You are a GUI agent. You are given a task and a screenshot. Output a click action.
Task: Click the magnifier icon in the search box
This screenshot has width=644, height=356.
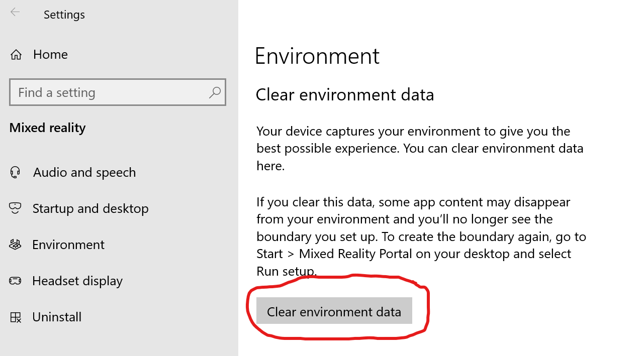pyautogui.click(x=215, y=92)
